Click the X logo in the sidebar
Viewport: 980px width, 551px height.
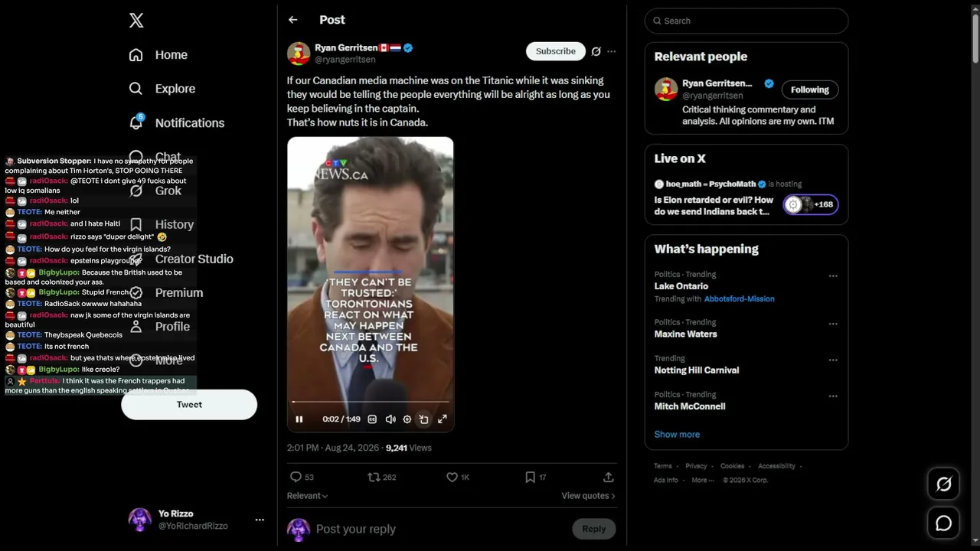(x=136, y=21)
